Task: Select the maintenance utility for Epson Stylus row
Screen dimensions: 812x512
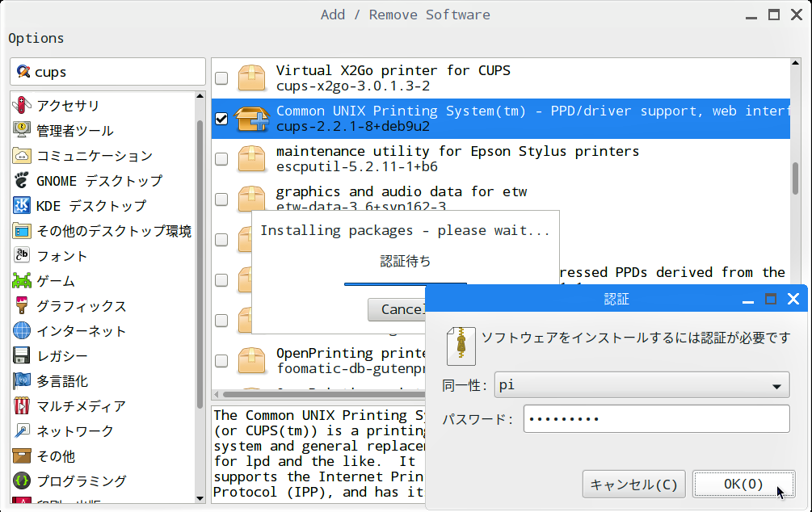Action: pos(501,158)
